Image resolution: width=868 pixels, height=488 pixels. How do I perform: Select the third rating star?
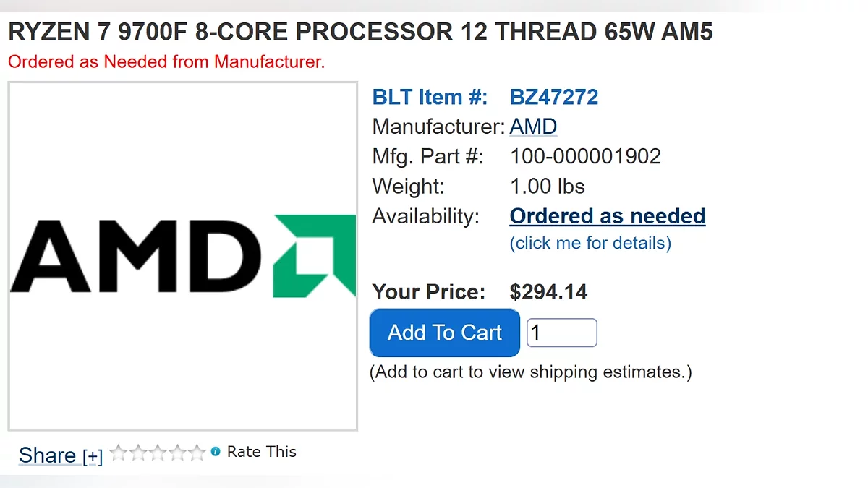point(157,453)
